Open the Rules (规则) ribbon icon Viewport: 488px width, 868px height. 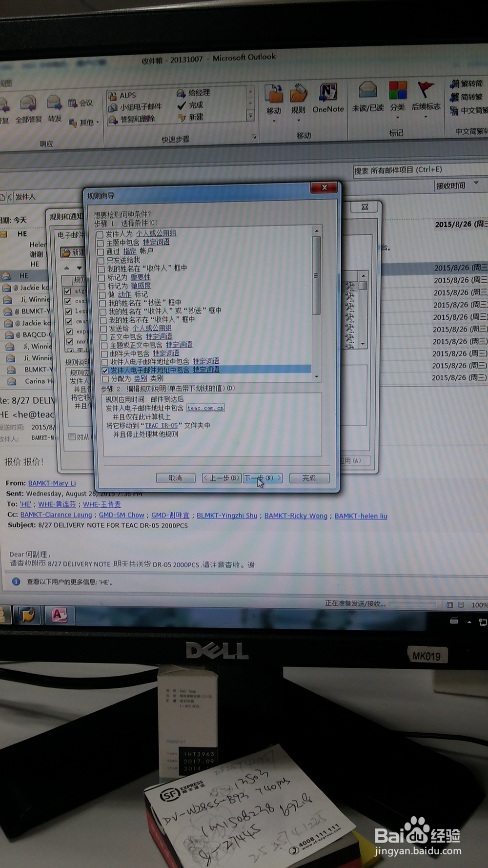(298, 93)
